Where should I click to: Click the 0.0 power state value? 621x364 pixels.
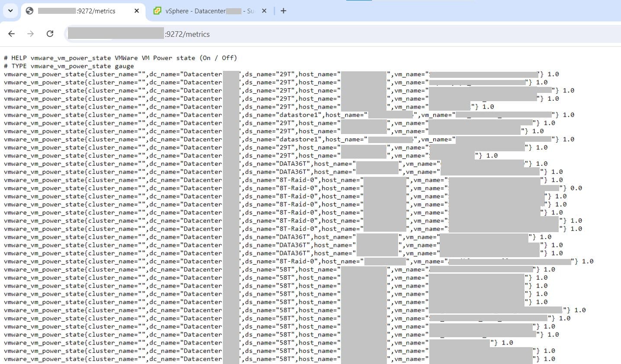pyautogui.click(x=576, y=188)
